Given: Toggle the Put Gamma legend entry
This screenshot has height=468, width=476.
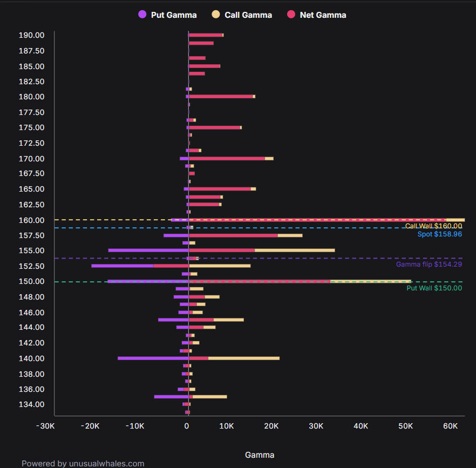Looking at the screenshot, I should [167, 15].
